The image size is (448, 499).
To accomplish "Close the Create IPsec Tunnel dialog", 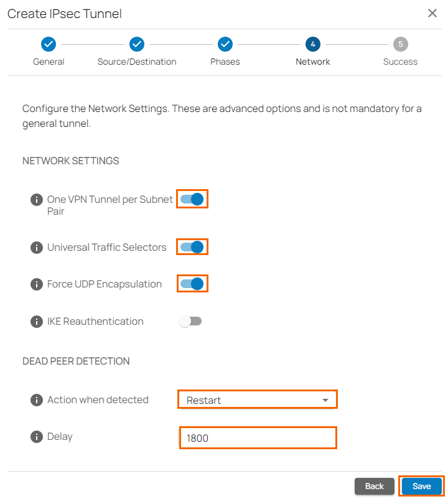I will tap(432, 14).
